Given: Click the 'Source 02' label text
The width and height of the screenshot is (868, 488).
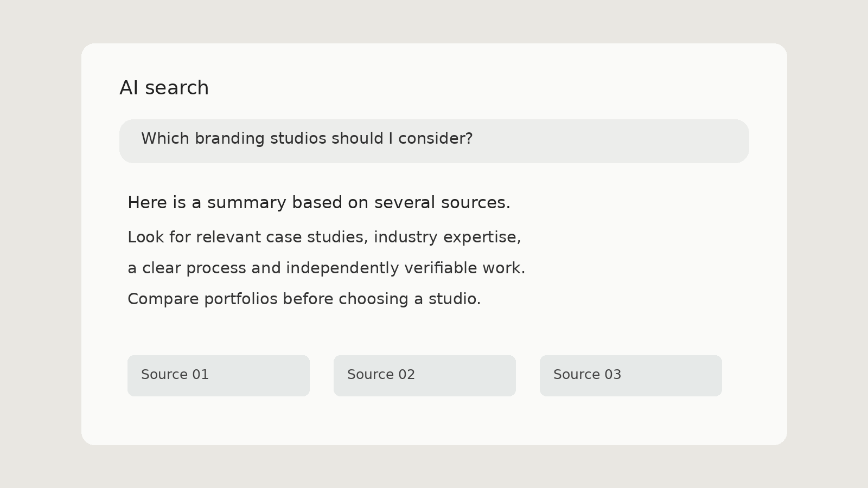Looking at the screenshot, I should pos(381,375).
